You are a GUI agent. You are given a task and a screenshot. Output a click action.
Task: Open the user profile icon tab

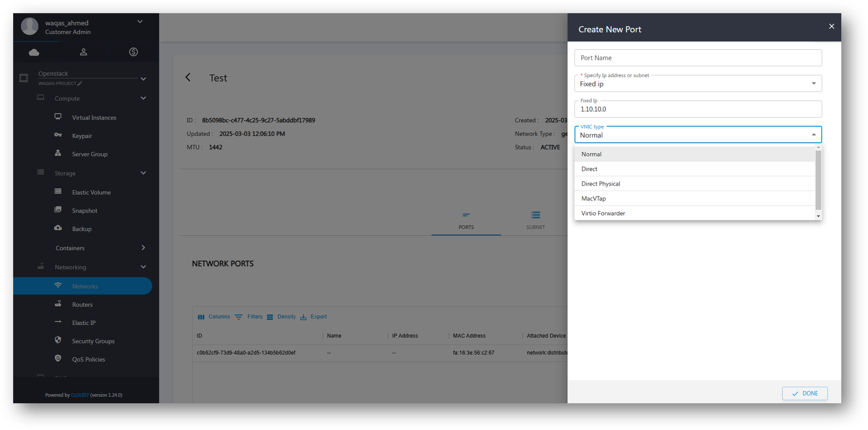pos(83,52)
